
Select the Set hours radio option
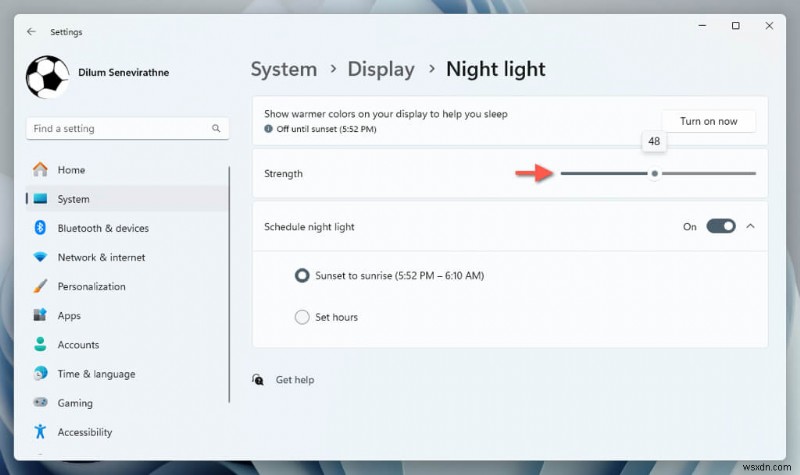[302, 317]
